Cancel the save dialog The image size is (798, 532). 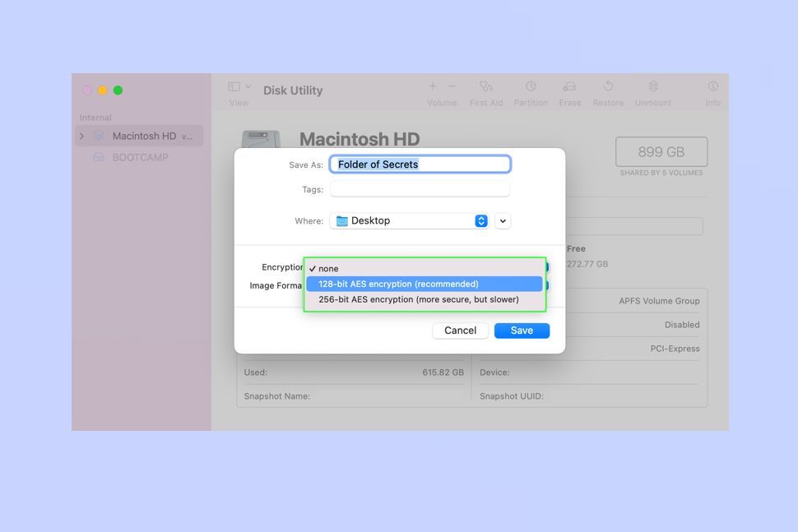[x=460, y=330]
